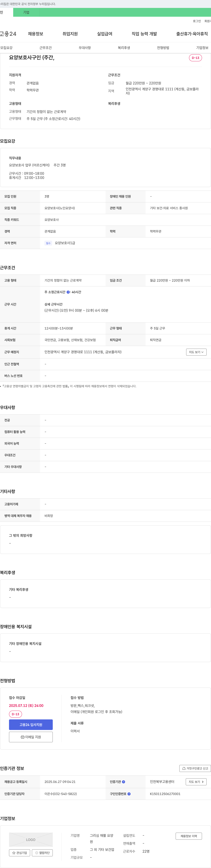Jump to 전형방법 section tab
This screenshot has height=868, width=211.
pyautogui.click(x=163, y=48)
